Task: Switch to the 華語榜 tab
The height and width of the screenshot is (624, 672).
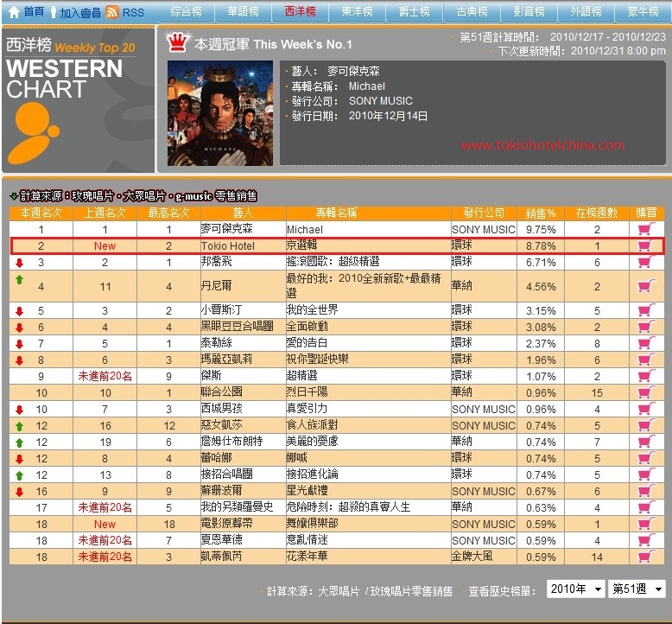Action: [243, 11]
